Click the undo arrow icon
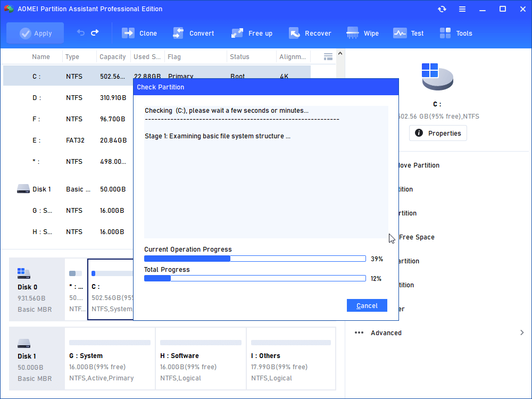This screenshot has width=532, height=399. (81, 33)
